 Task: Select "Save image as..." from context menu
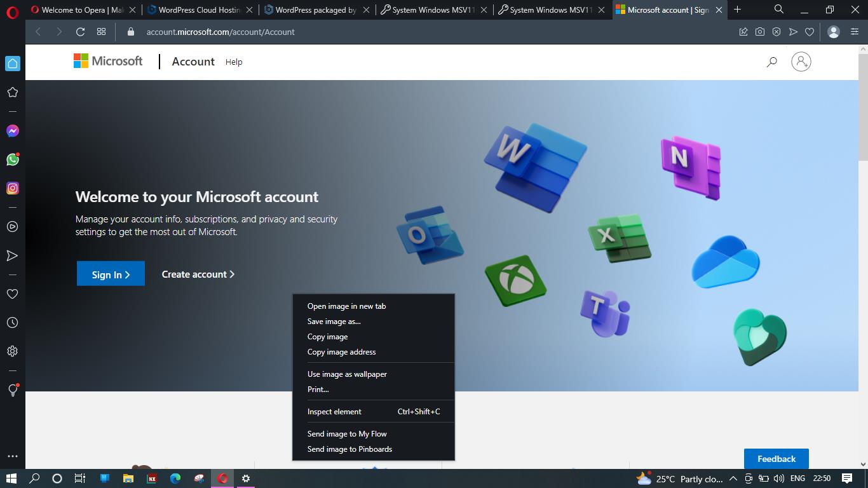pyautogui.click(x=334, y=322)
